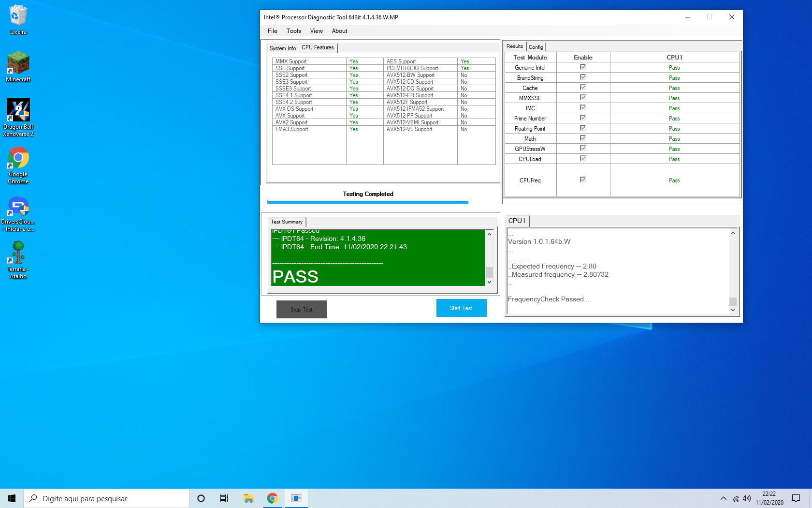Image resolution: width=812 pixels, height=508 pixels.
Task: Click the CPU1 column header in Results
Action: click(674, 57)
